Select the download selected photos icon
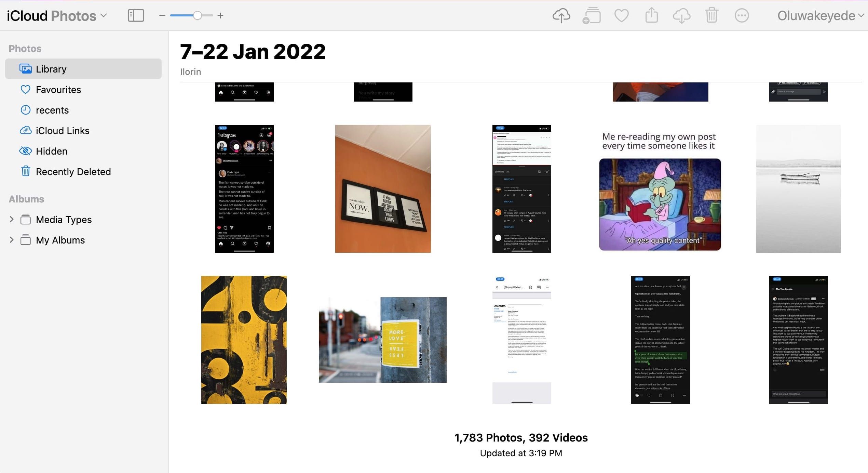The width and height of the screenshot is (868, 473). coord(682,16)
